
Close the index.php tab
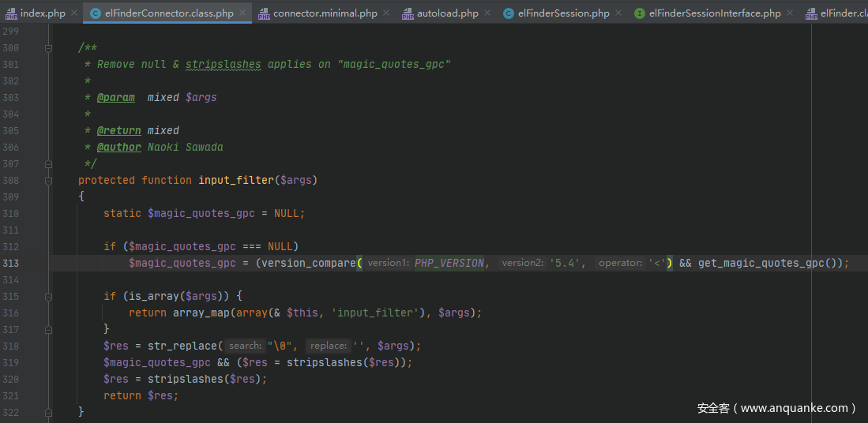pyautogui.click(x=74, y=13)
